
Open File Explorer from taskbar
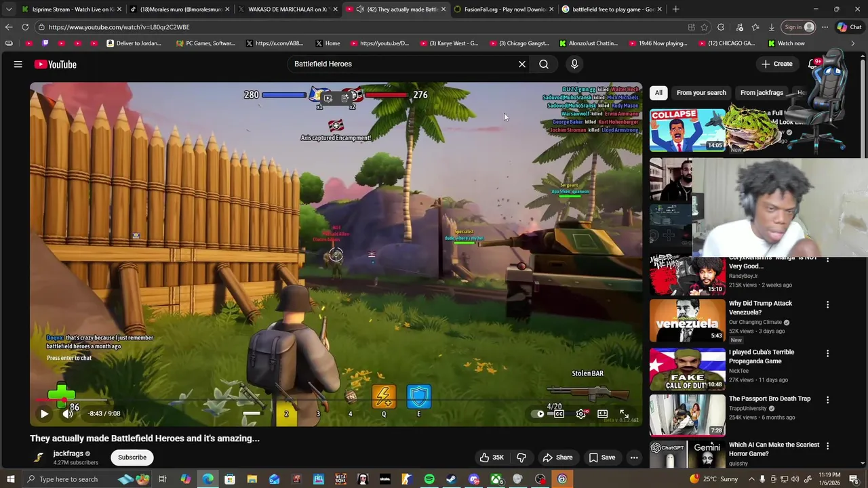click(252, 479)
